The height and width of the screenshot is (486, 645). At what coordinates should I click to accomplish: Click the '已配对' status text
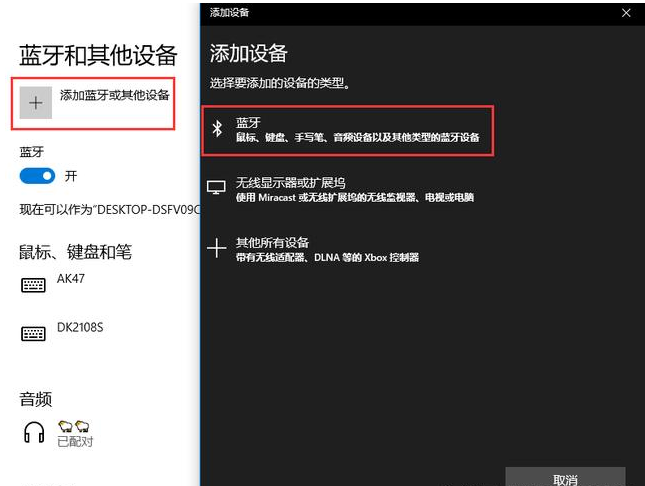click(75, 442)
